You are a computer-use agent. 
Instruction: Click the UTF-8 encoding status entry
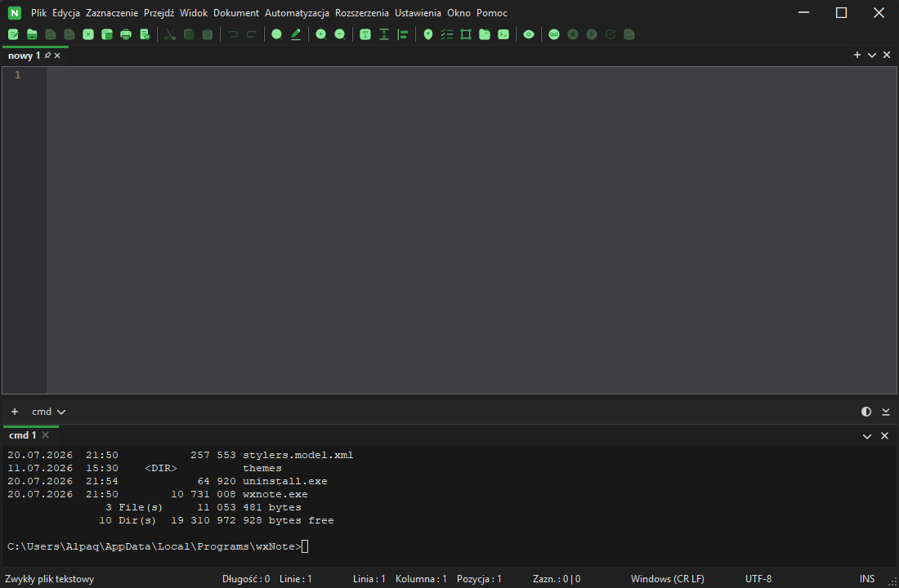[x=758, y=579]
